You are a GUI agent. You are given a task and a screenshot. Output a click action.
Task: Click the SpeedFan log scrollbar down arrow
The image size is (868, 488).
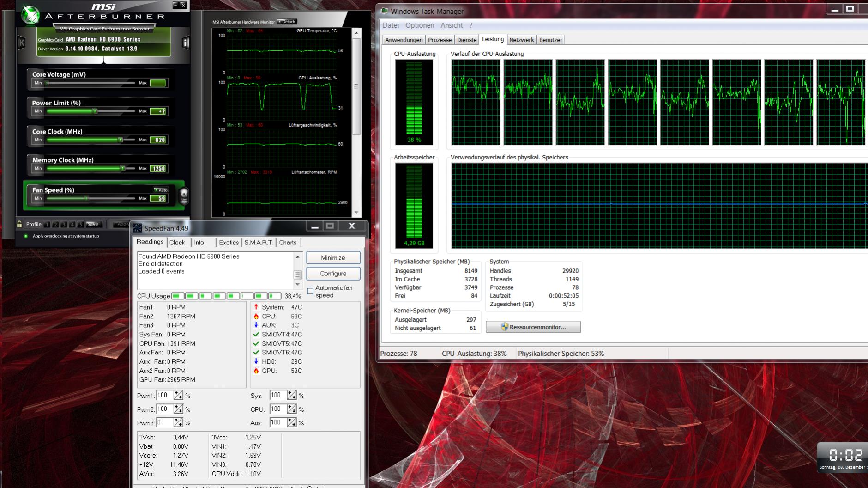298,285
